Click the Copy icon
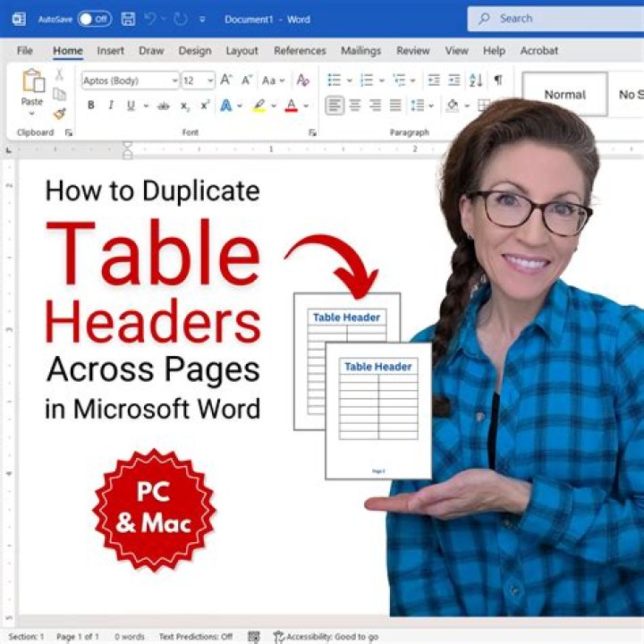This screenshot has height=644, width=644. point(59,95)
